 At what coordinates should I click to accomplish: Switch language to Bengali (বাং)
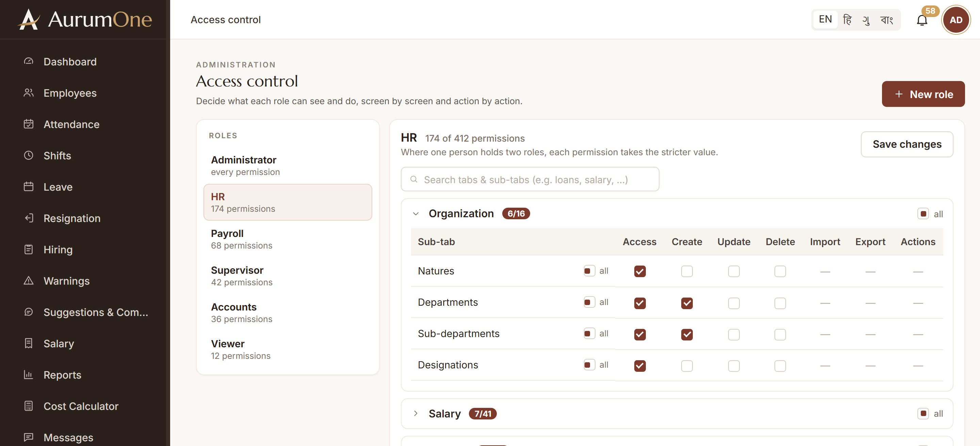(886, 19)
